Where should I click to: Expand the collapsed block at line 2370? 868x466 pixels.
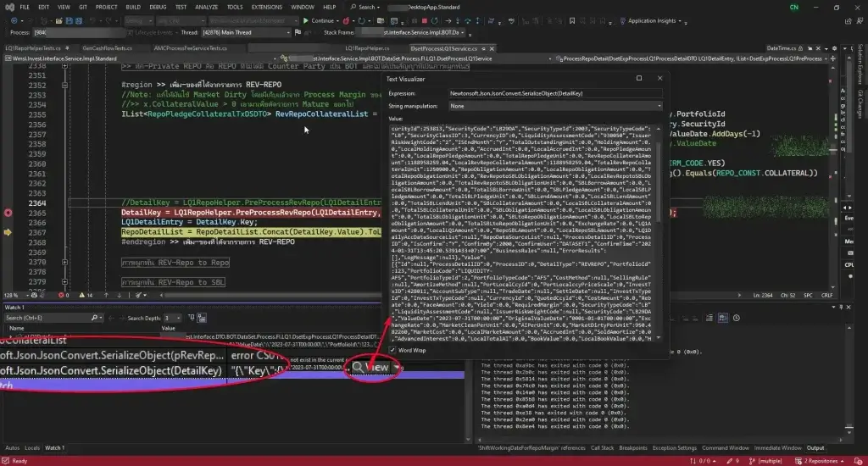coord(64,263)
